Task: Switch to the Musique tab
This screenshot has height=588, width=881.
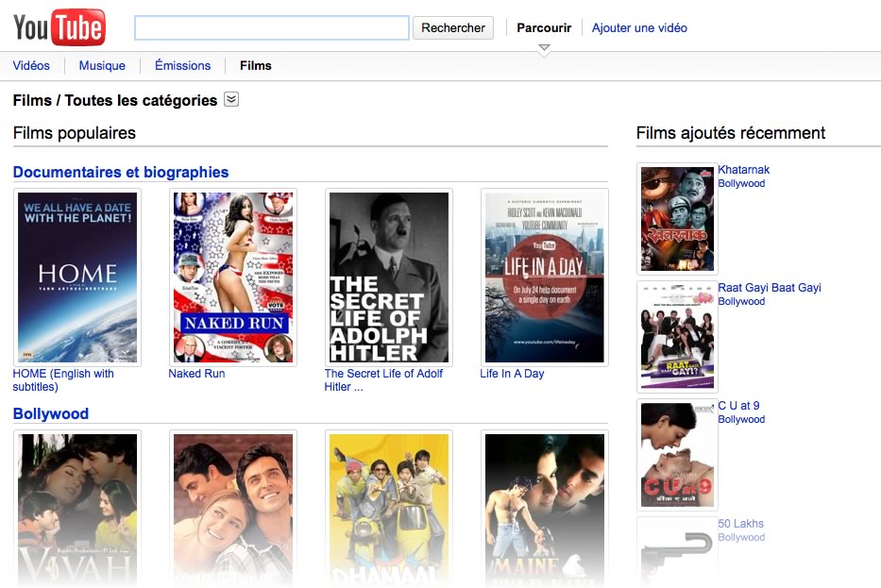Action: tap(102, 66)
